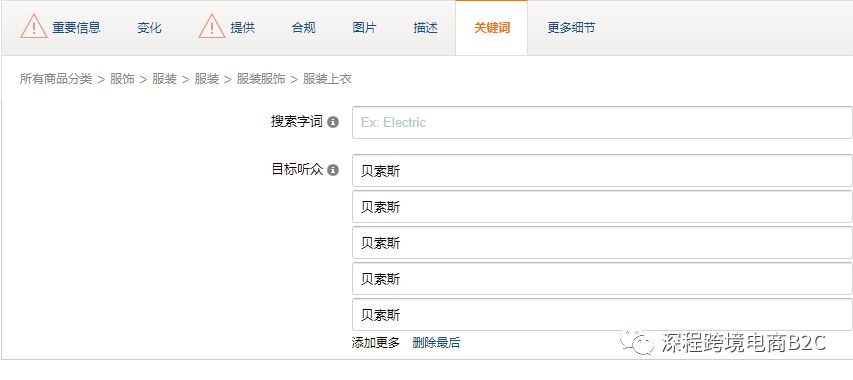Viewport: 853px width, 380px height.
Task: Open the 提供 tab
Action: click(242, 28)
